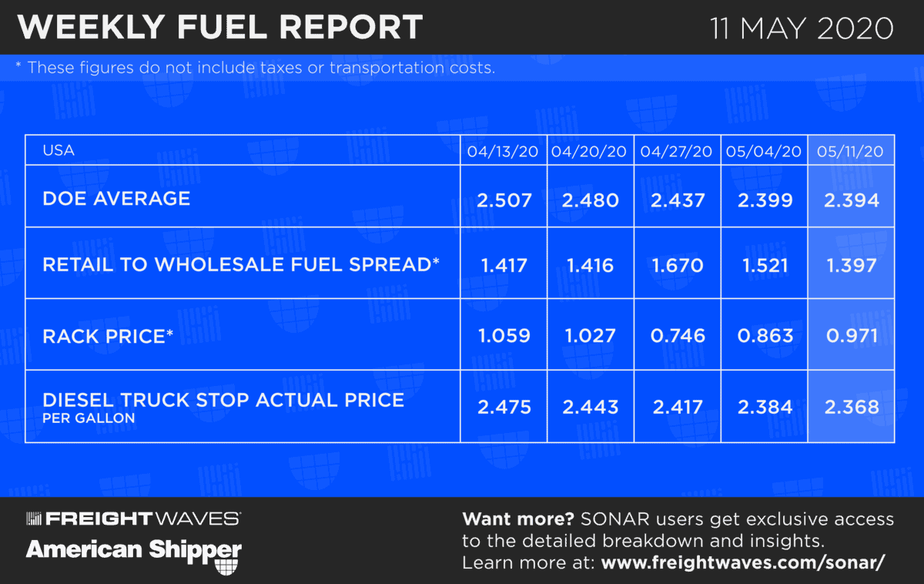
Task: Click the taxes and transportation footnote text
Action: [x=255, y=68]
